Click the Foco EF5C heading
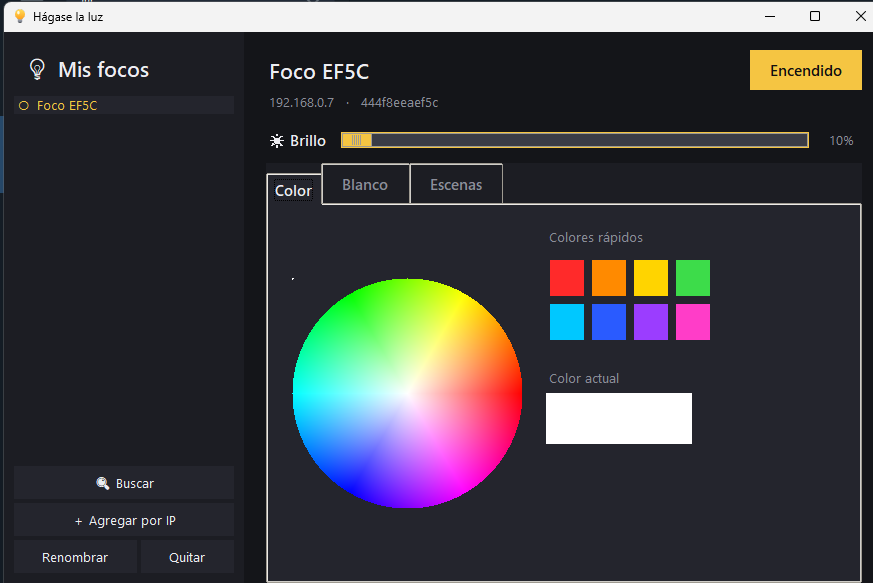Screen dimensions: 873x583 point(319,72)
